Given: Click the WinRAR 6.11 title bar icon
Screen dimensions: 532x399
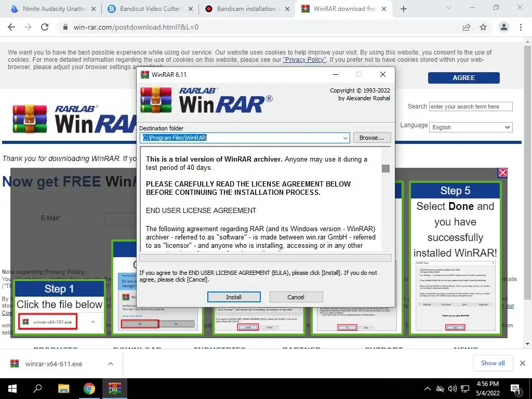Looking at the screenshot, I should (145, 74).
